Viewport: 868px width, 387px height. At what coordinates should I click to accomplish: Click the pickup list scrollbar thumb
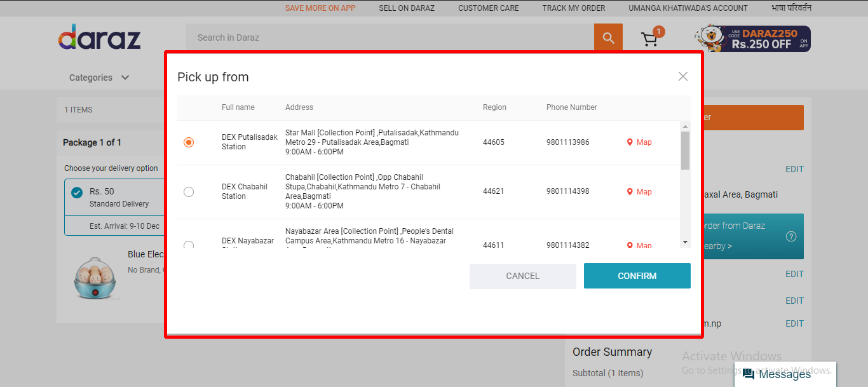click(x=685, y=151)
